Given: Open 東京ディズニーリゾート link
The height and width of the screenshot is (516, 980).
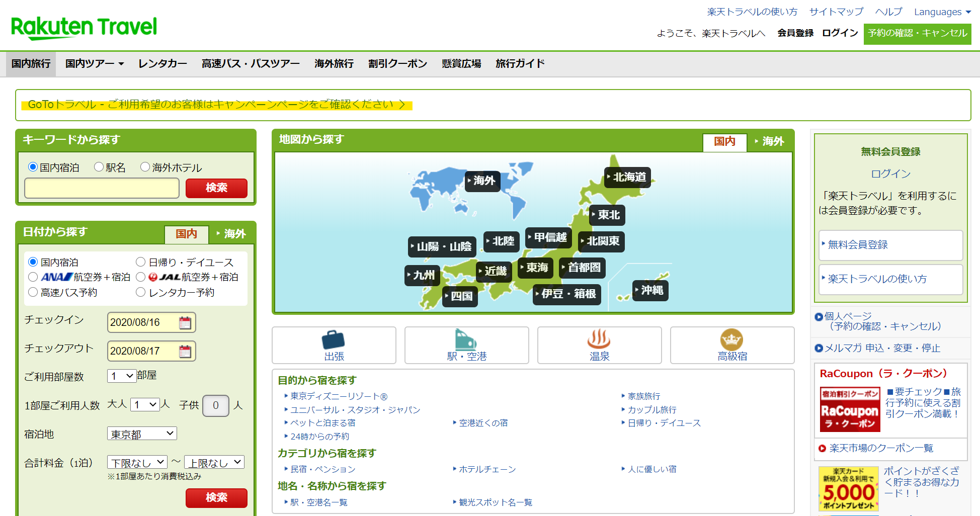Looking at the screenshot, I should (339, 396).
